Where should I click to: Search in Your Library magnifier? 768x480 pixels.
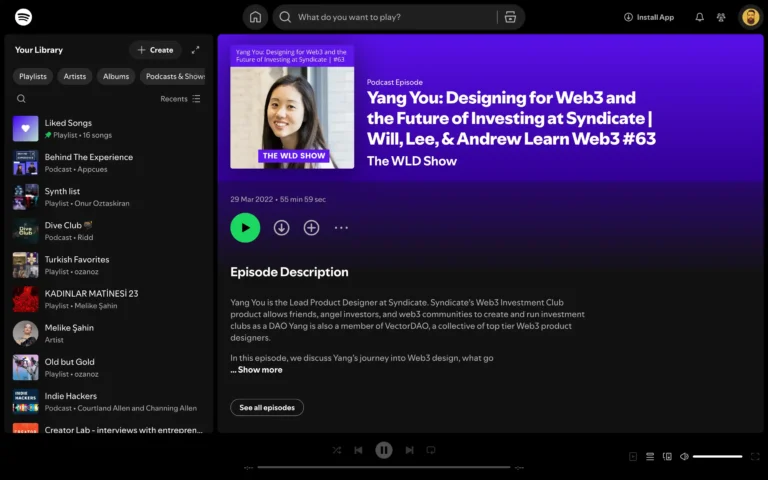pos(21,98)
